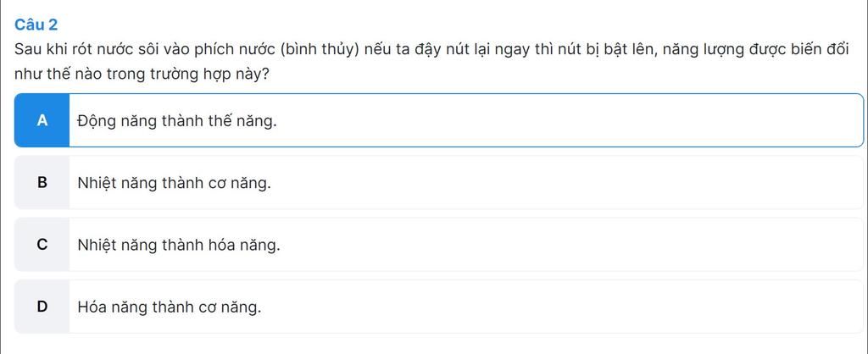Viewport: 868px width, 354px height.
Task: Click question line 'như thế nào trong trường hợp này?'
Action: pyautogui.click(x=142, y=75)
